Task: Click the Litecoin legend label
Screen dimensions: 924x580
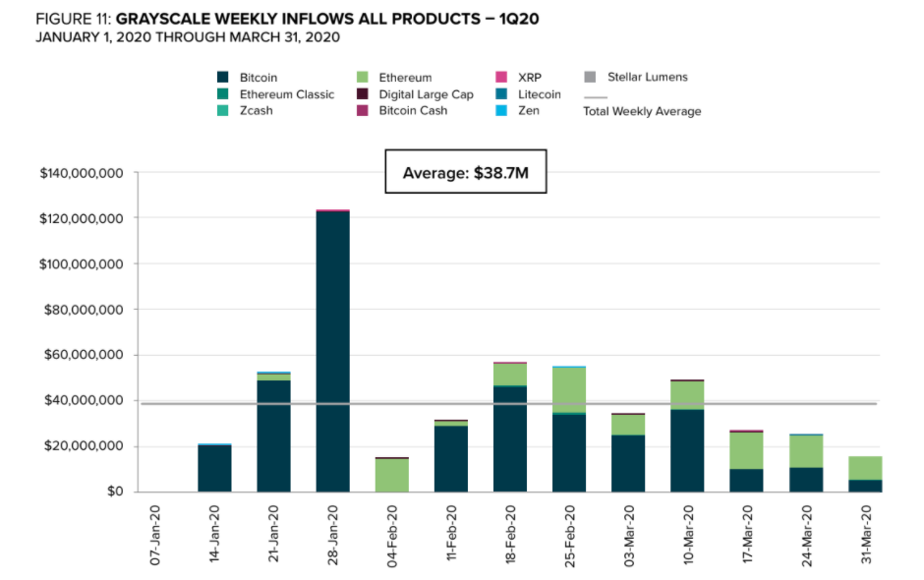Action: coord(540,94)
